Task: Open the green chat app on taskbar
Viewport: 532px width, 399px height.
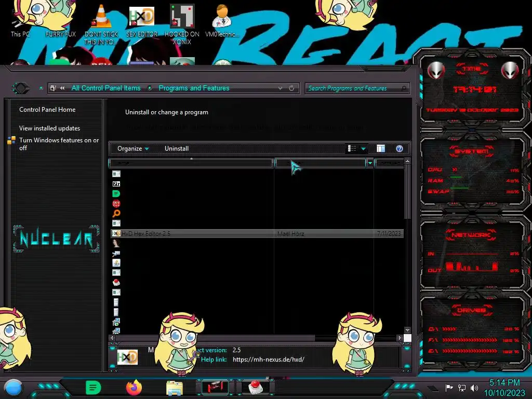Action: (x=94, y=388)
